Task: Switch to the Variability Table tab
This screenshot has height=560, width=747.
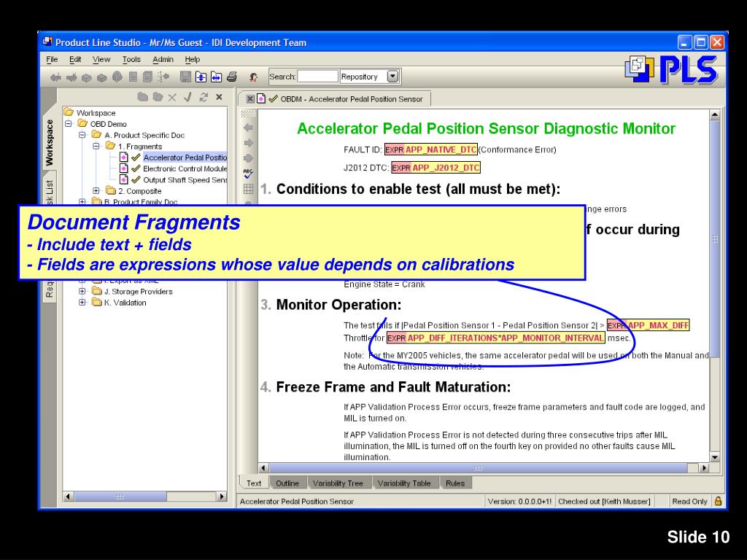Action: tap(404, 483)
